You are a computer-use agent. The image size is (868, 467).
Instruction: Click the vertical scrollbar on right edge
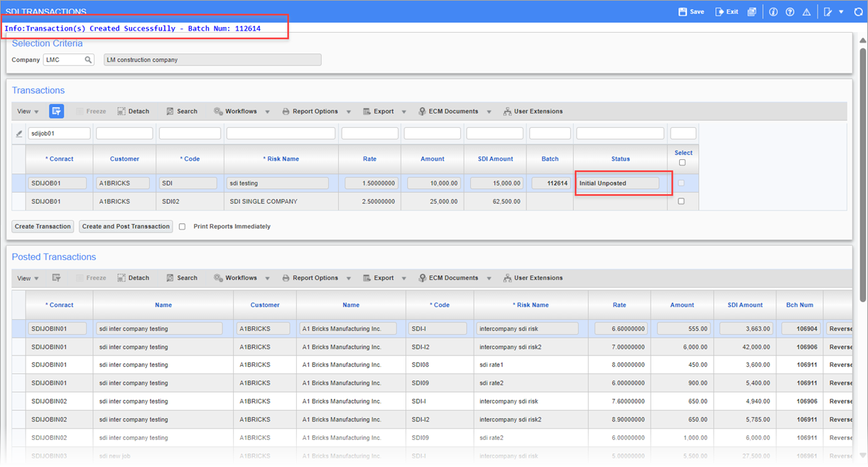pyautogui.click(x=862, y=175)
